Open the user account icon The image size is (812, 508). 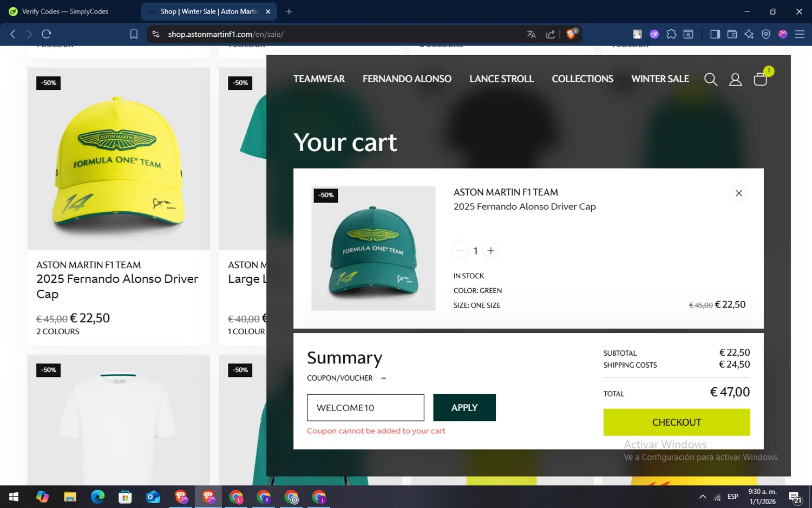[735, 80]
